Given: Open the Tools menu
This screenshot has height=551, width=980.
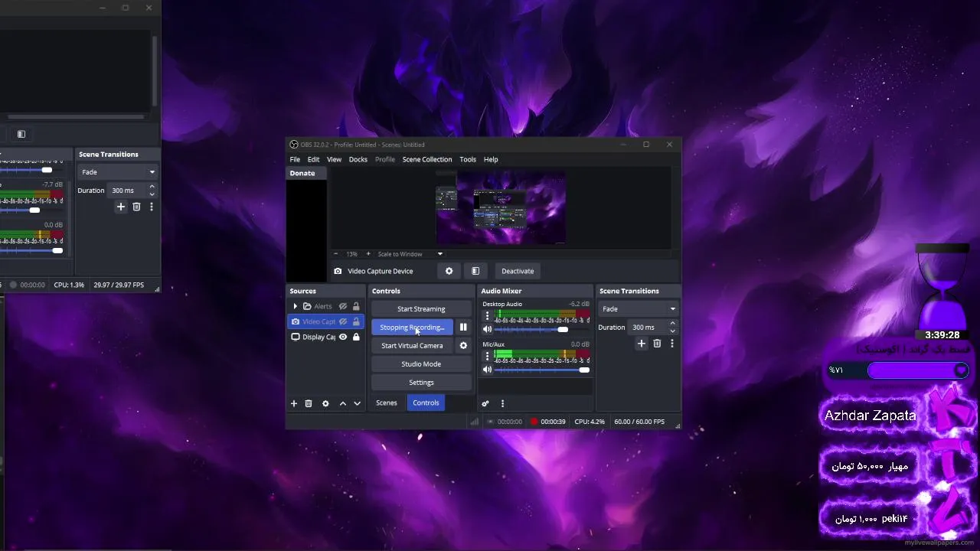Looking at the screenshot, I should pos(468,159).
